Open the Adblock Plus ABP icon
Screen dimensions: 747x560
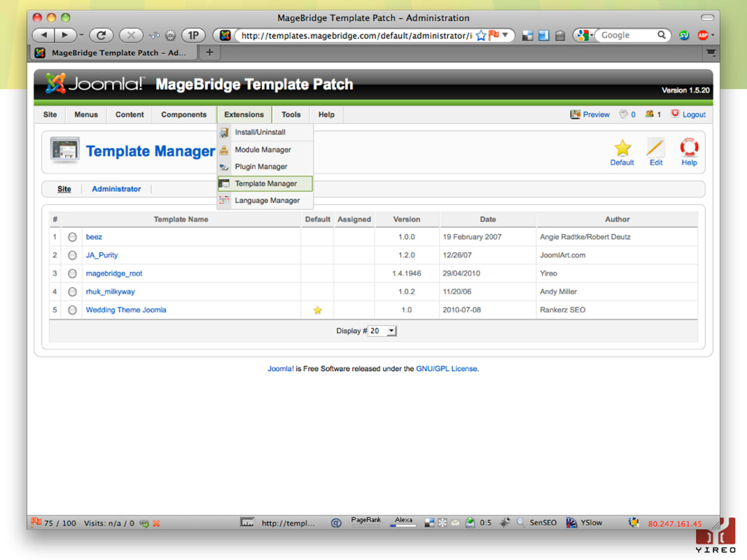(x=703, y=35)
